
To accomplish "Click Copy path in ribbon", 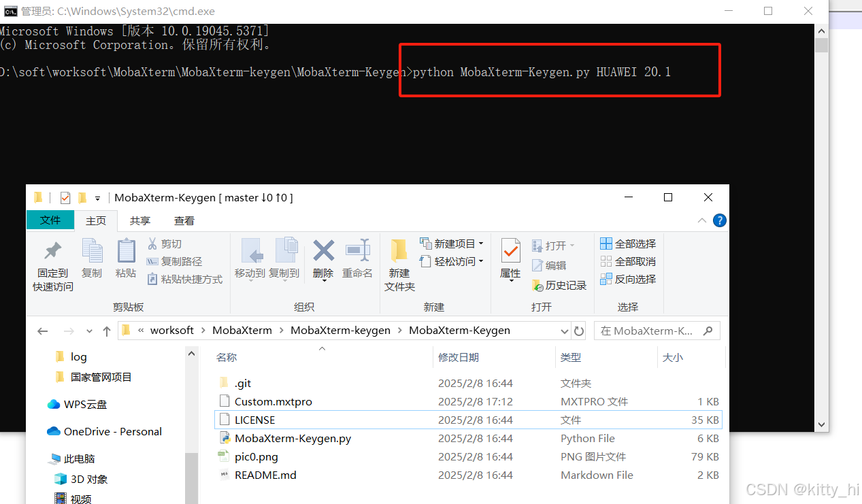I will coord(174,261).
